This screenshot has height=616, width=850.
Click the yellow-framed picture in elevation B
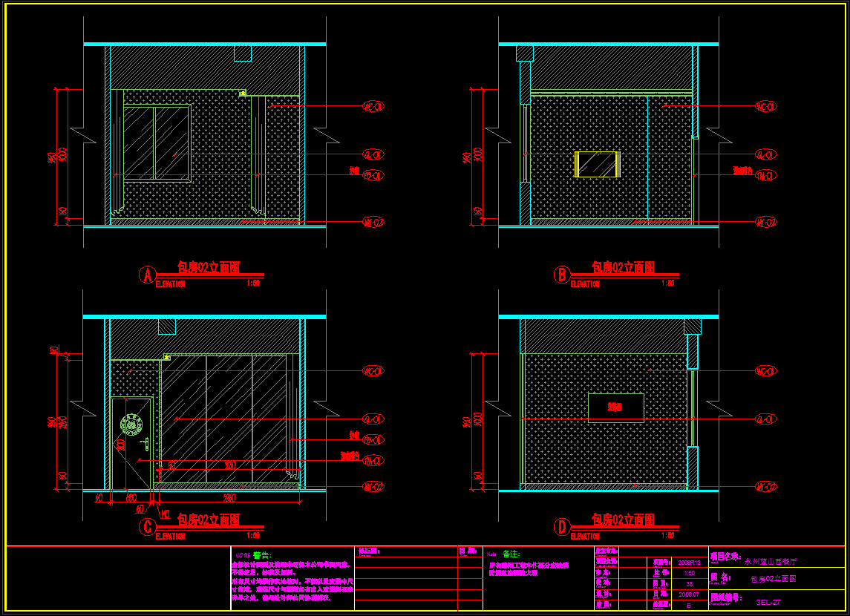point(597,164)
